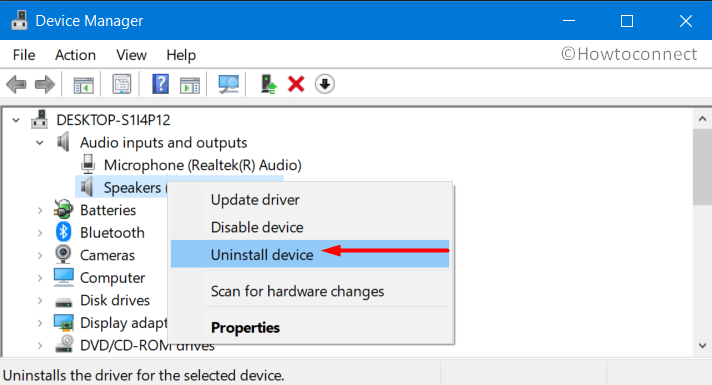
Task: Click the Disable device down-arrow icon
Action: click(325, 84)
